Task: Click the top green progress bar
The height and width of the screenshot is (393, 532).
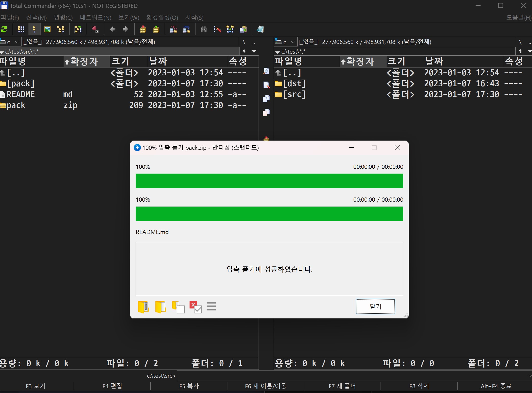Action: point(269,181)
